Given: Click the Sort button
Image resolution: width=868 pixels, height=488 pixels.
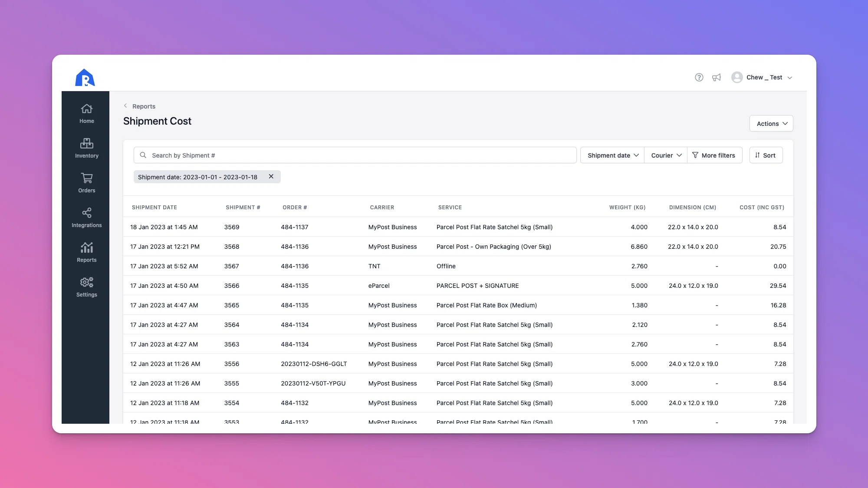Looking at the screenshot, I should click(x=766, y=155).
